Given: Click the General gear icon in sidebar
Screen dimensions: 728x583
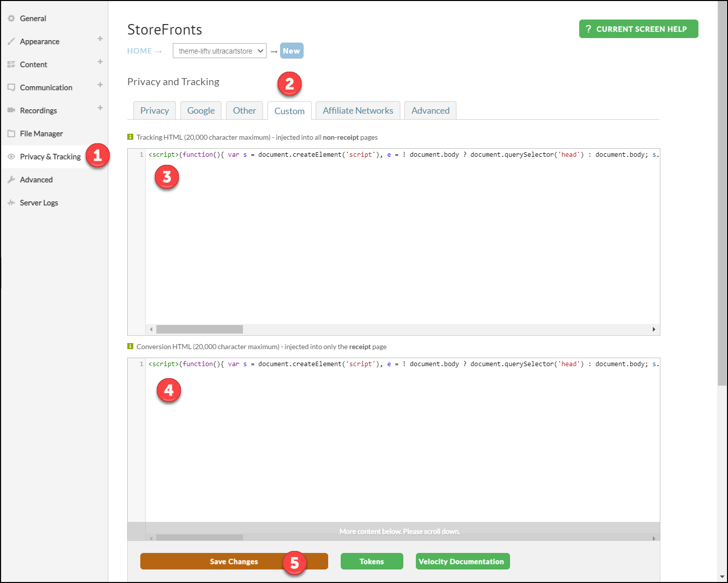Looking at the screenshot, I should pyautogui.click(x=11, y=19).
